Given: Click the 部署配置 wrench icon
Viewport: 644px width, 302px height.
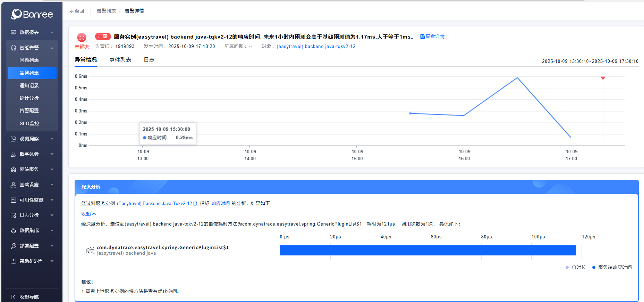Looking at the screenshot, I should tap(14, 246).
